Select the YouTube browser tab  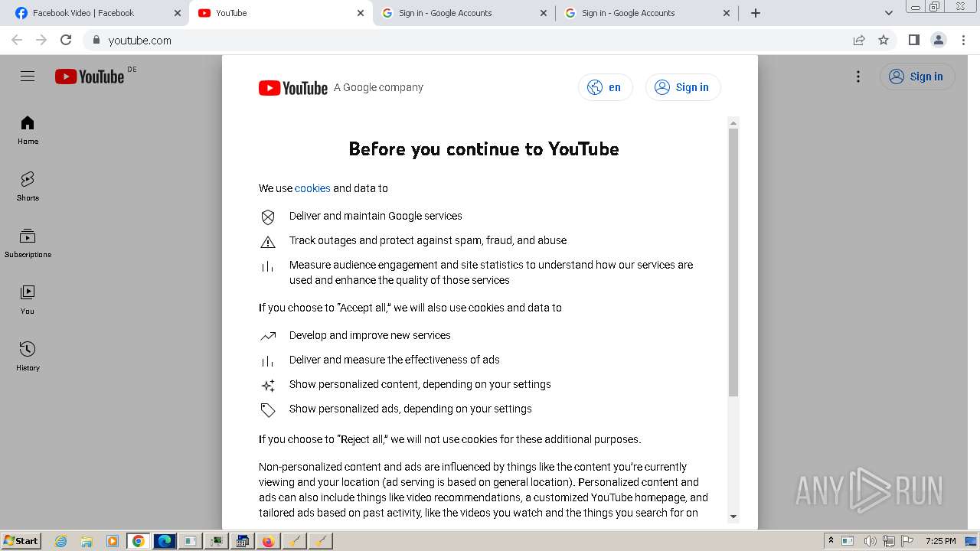281,13
